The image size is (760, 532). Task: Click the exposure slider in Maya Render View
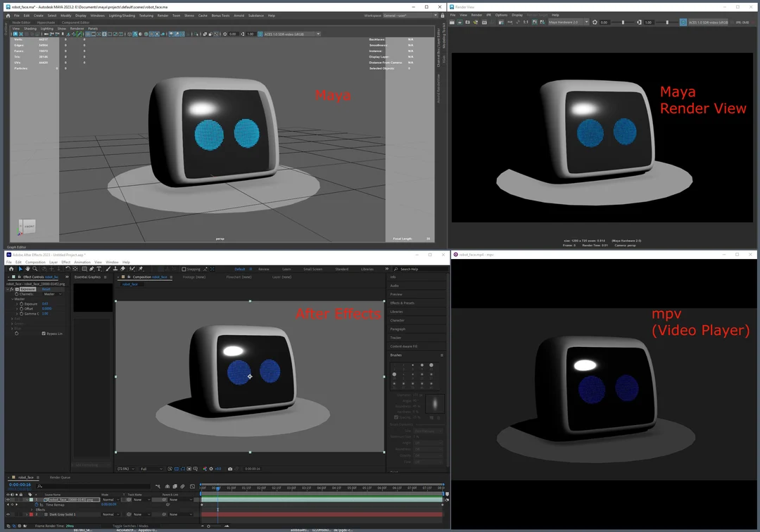623,22
